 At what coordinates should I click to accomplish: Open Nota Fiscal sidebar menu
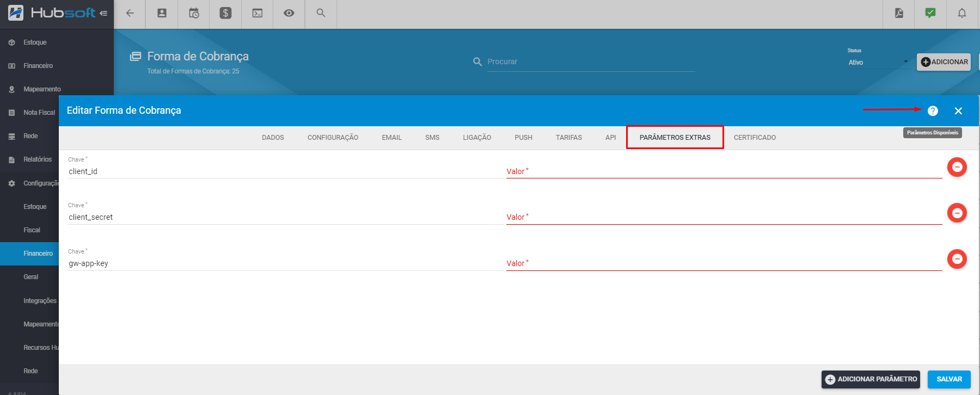[39, 113]
